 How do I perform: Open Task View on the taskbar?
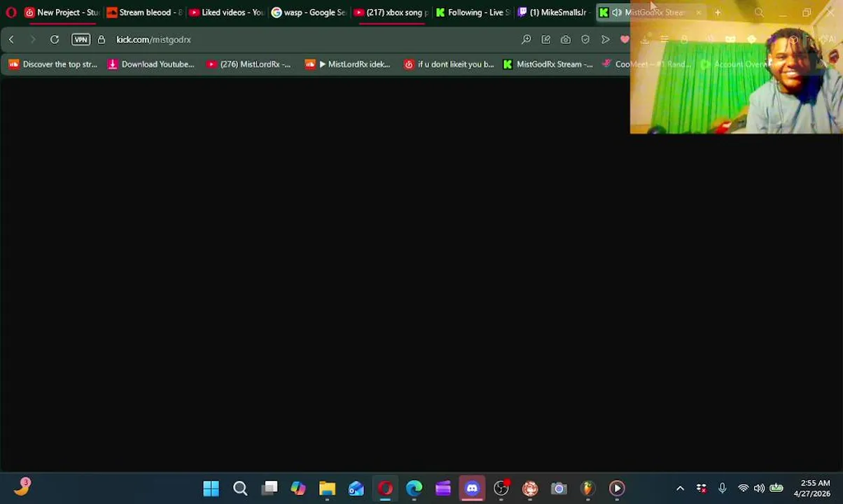(x=270, y=489)
